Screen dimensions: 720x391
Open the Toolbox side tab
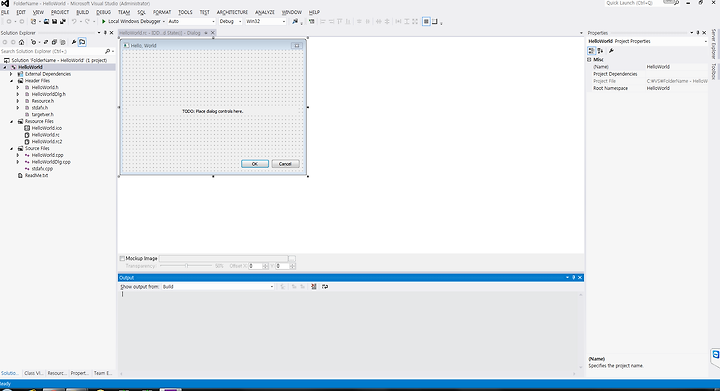coord(714,72)
